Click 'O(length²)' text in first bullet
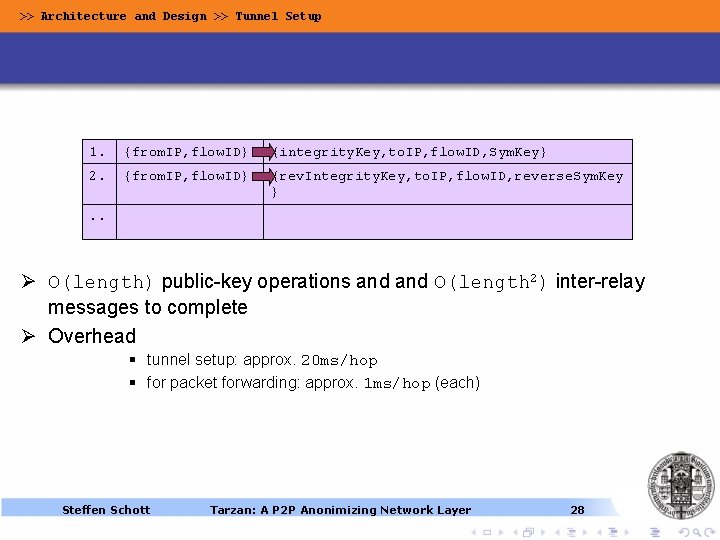Image resolution: width=720 pixels, height=540 pixels. coord(490,282)
